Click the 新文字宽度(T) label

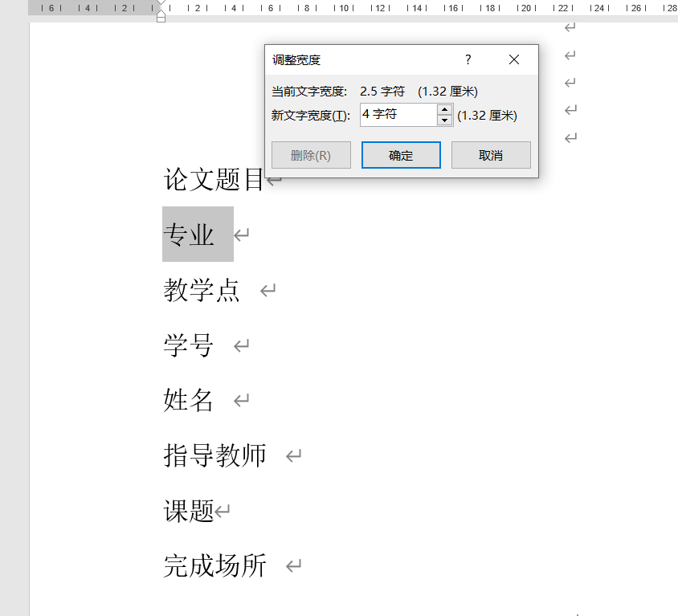click(311, 116)
